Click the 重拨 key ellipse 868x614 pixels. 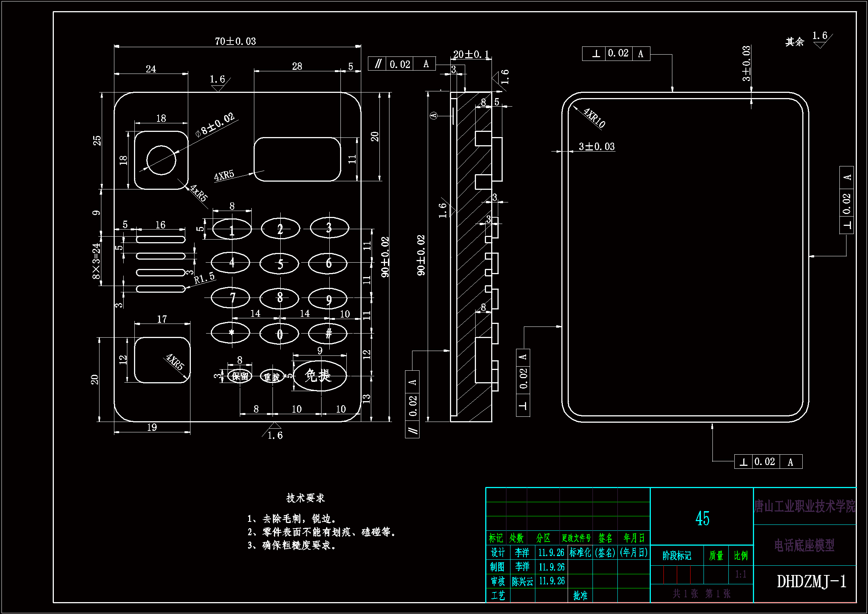[273, 377]
